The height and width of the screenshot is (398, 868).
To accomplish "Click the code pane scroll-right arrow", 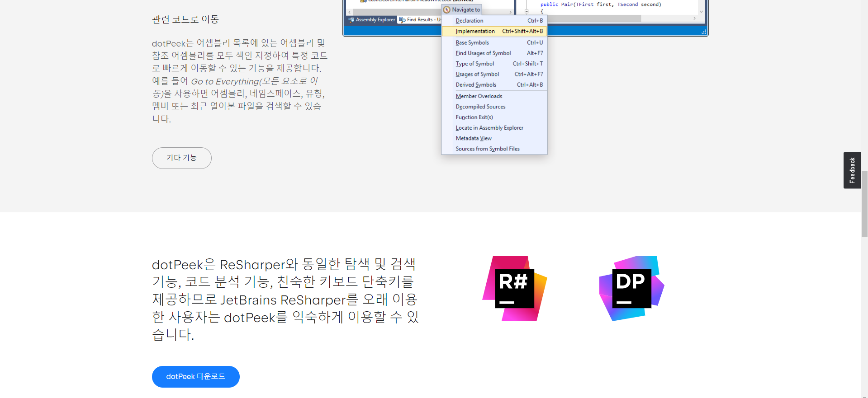I will point(694,19).
